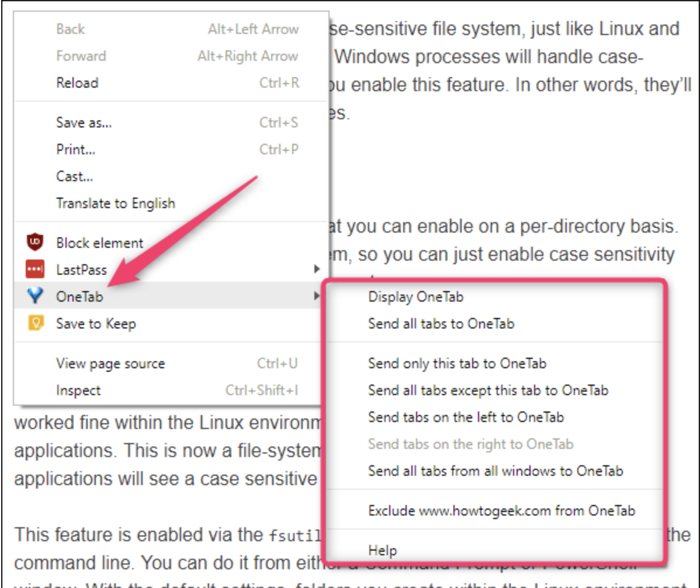700x588 pixels.
Task: Choose Block element menu entry
Action: (171, 243)
